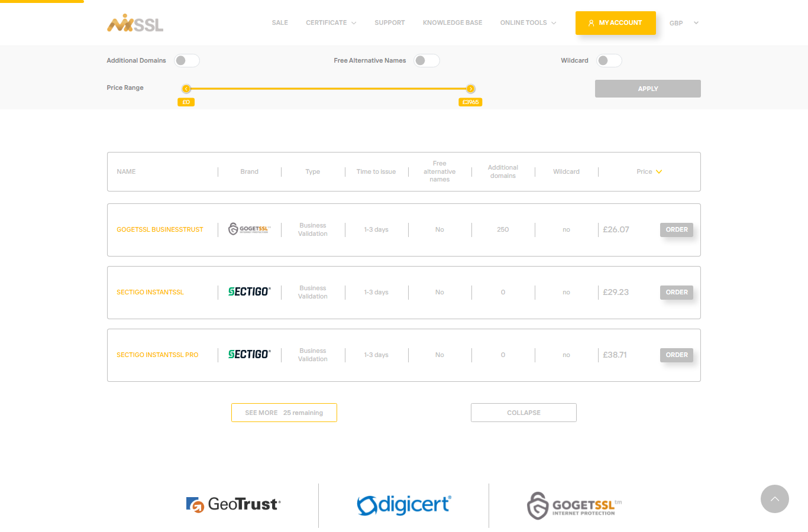The image size is (808, 532).
Task: Click the user icon in My Account button
Action: click(x=591, y=23)
